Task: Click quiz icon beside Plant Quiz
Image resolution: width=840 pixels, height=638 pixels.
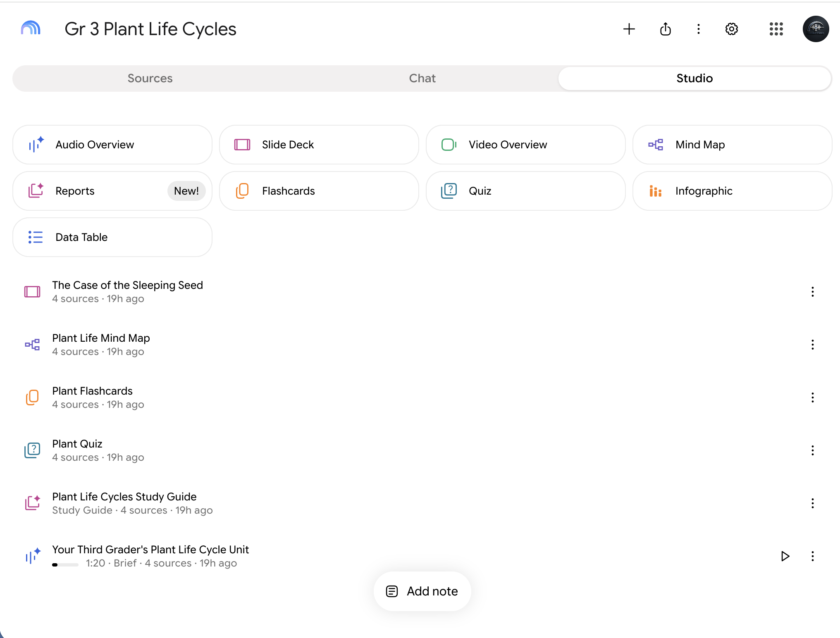Action: [32, 450]
